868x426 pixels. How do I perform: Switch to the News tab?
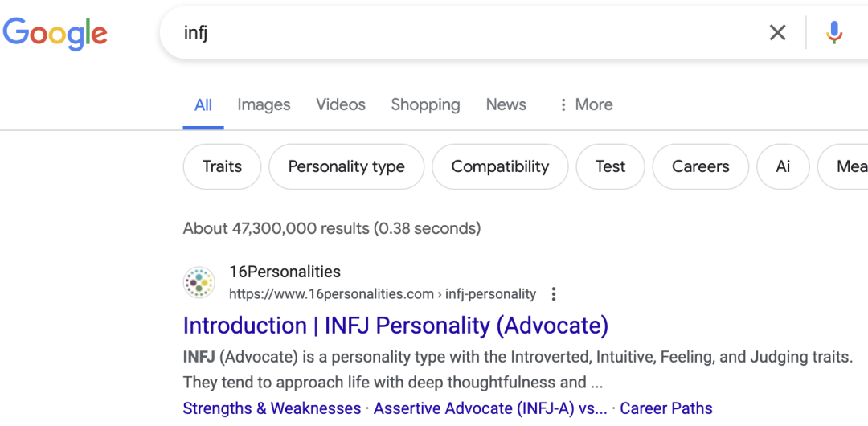pyautogui.click(x=506, y=104)
